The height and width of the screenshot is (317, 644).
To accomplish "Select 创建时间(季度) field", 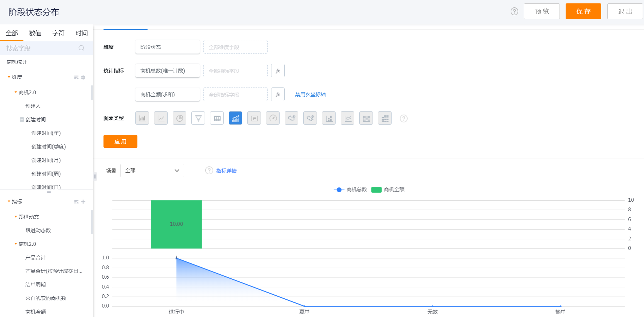I will 49,147.
